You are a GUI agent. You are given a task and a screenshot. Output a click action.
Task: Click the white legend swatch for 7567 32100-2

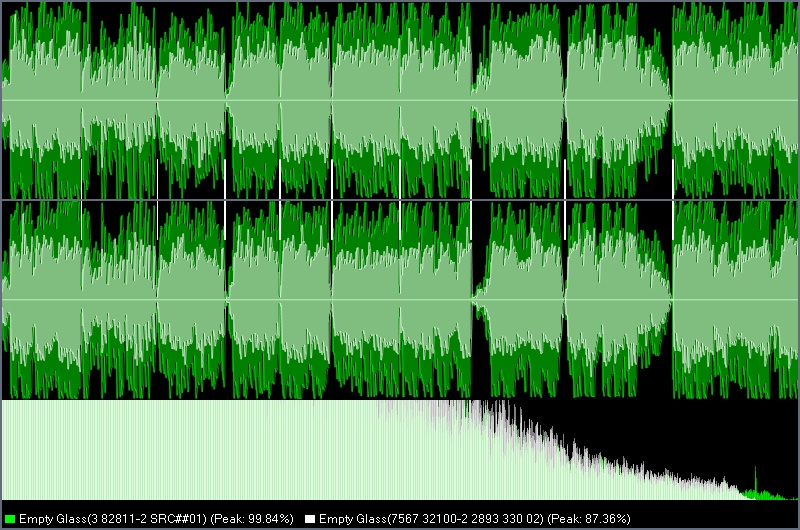310,519
